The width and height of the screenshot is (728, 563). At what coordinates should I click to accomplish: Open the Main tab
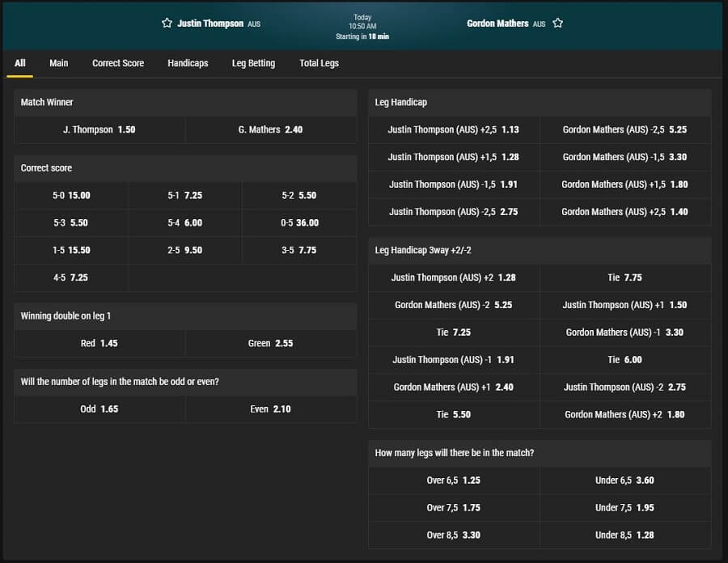click(x=58, y=63)
